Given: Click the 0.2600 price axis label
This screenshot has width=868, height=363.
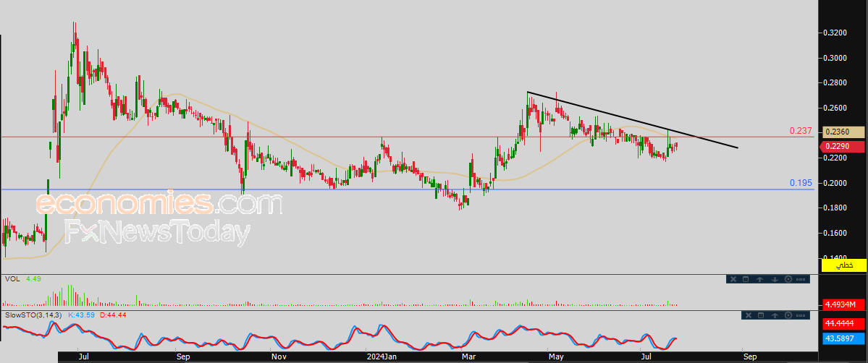Looking at the screenshot, I should pos(835,107).
